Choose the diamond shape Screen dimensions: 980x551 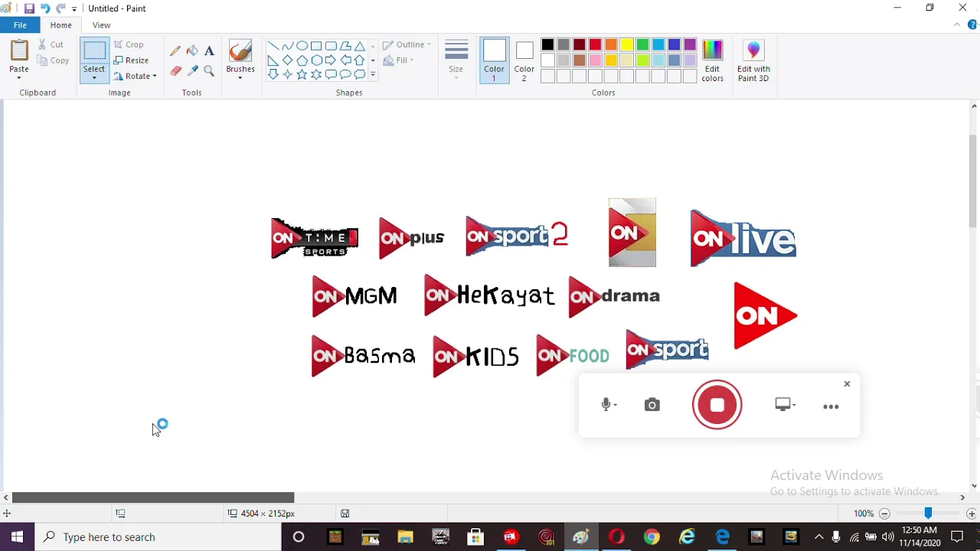pyautogui.click(x=287, y=60)
